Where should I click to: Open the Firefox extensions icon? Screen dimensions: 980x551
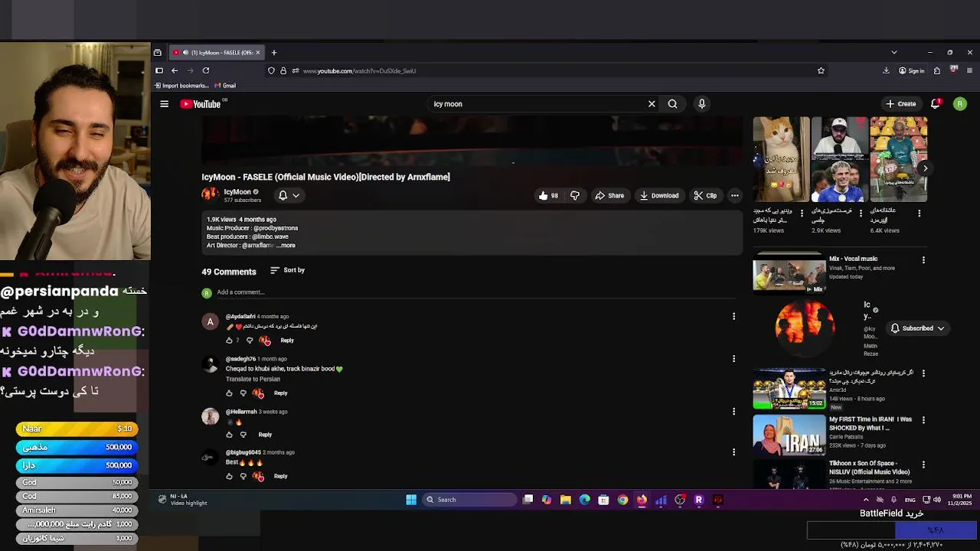point(937,70)
